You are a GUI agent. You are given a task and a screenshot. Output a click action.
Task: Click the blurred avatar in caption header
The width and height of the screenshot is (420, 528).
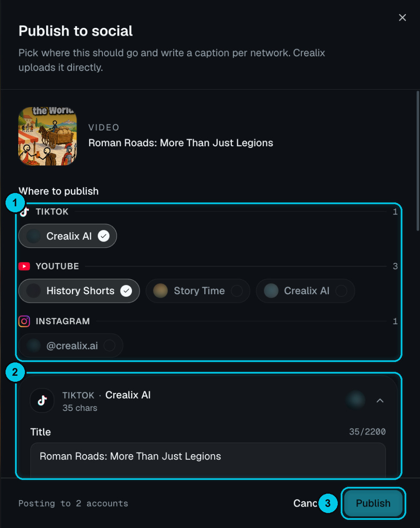click(356, 400)
